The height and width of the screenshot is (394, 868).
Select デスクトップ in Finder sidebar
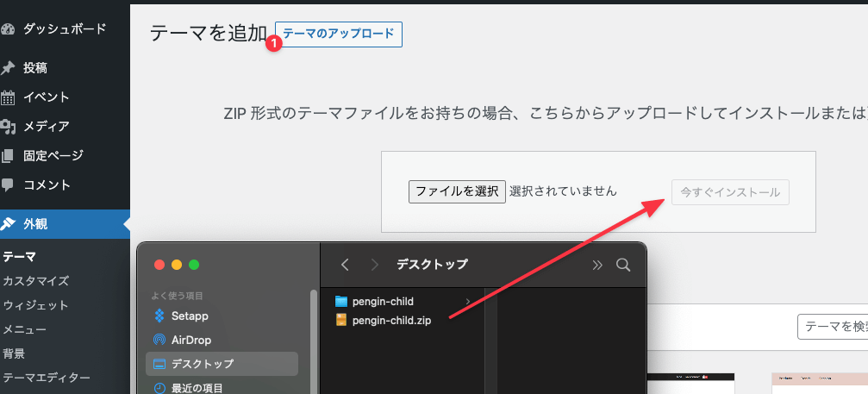point(222,364)
